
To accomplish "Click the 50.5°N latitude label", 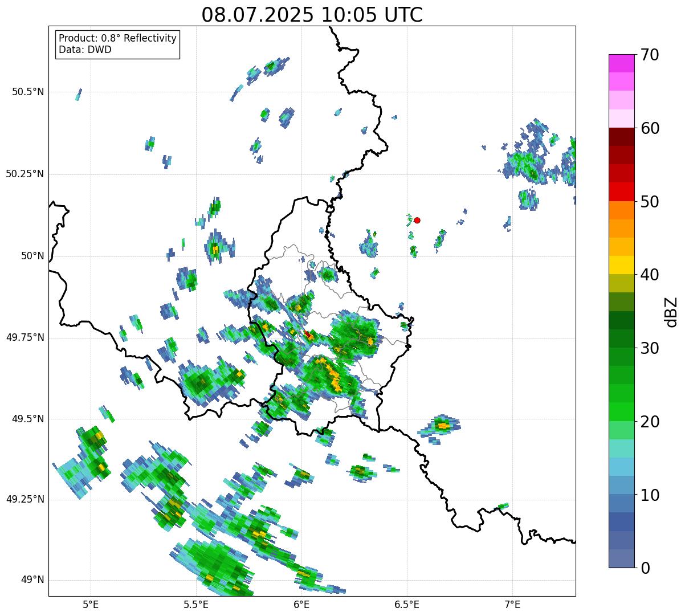I will pos(28,92).
